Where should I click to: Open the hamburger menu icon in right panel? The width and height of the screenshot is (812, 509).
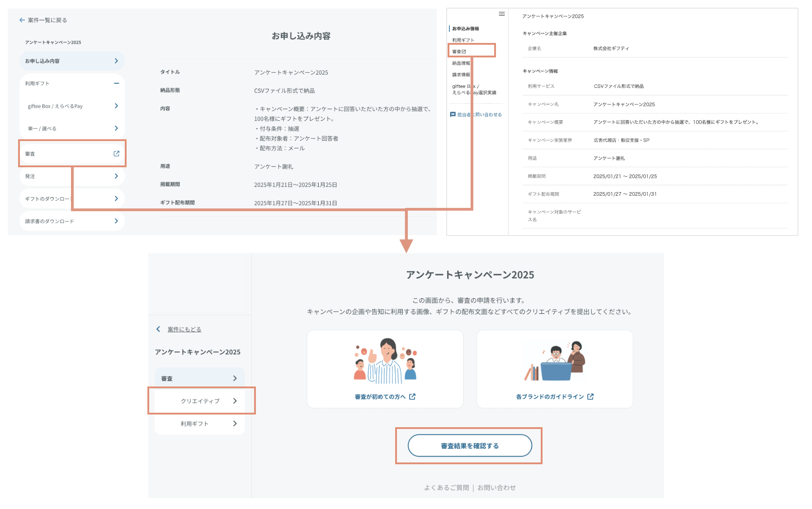click(501, 14)
